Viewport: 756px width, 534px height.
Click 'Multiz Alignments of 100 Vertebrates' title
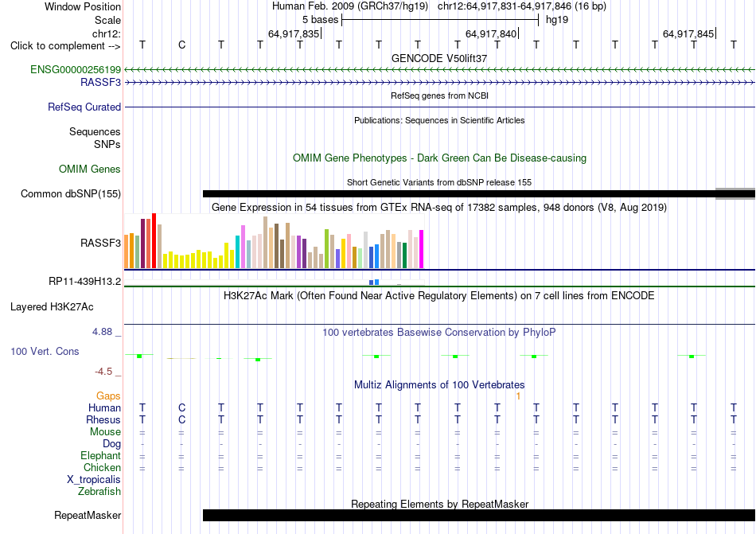point(439,384)
